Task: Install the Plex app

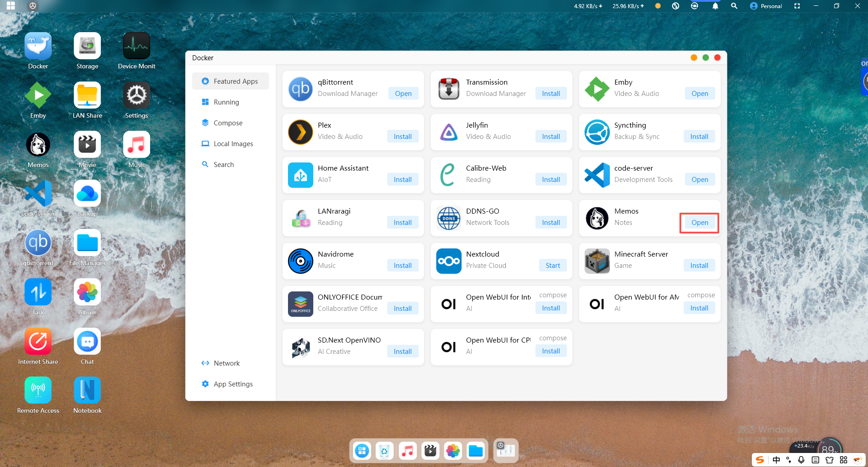Action: click(403, 137)
